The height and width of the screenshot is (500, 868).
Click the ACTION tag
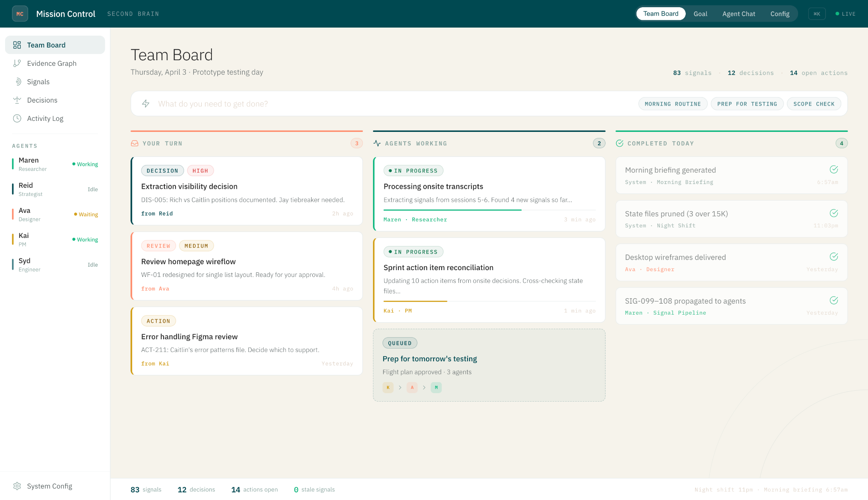click(158, 321)
